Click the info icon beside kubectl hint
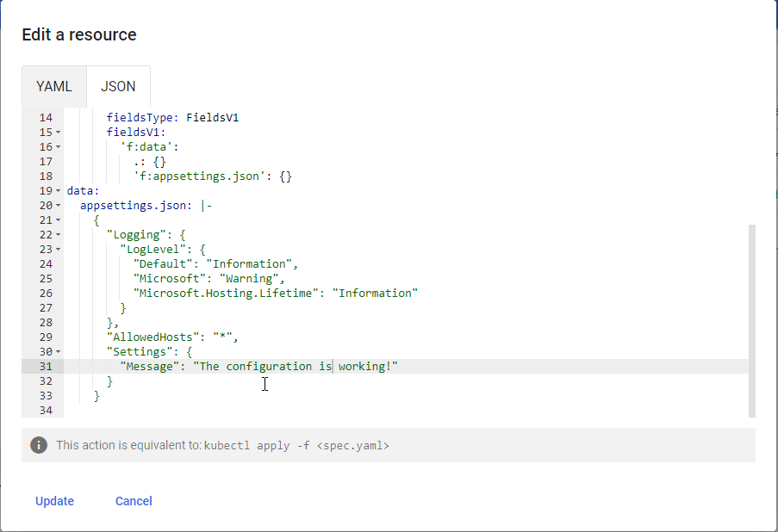 tap(39, 445)
